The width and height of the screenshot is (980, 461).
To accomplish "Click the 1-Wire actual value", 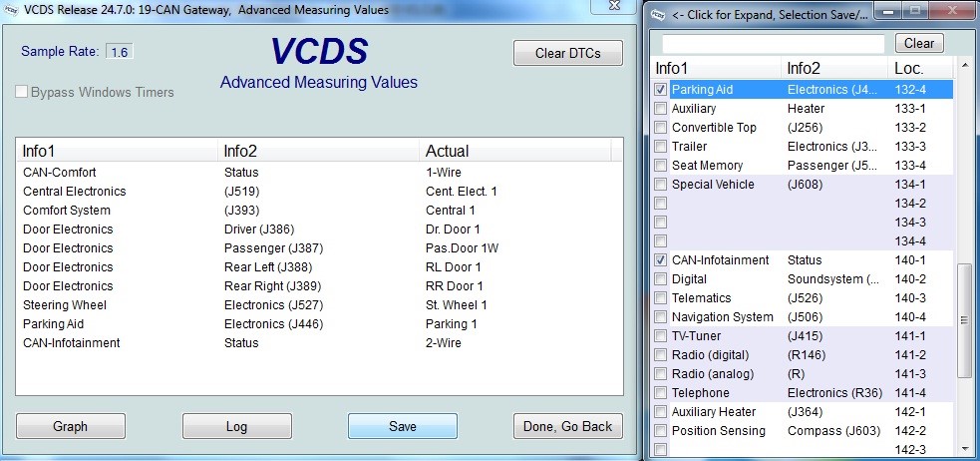I will (443, 172).
